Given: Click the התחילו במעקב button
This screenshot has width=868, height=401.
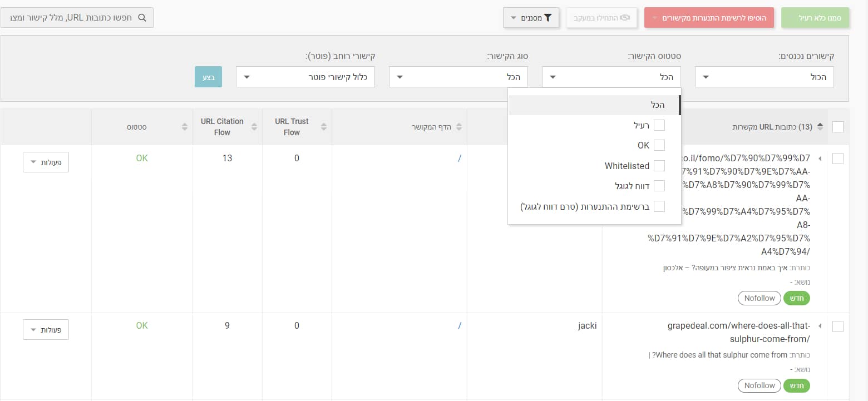Looking at the screenshot, I should point(601,18).
